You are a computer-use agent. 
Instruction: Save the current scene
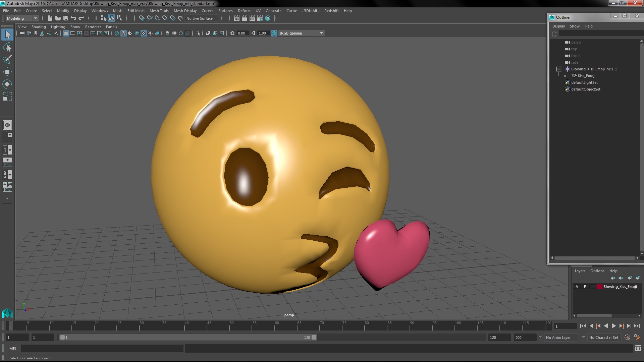[x=66, y=18]
